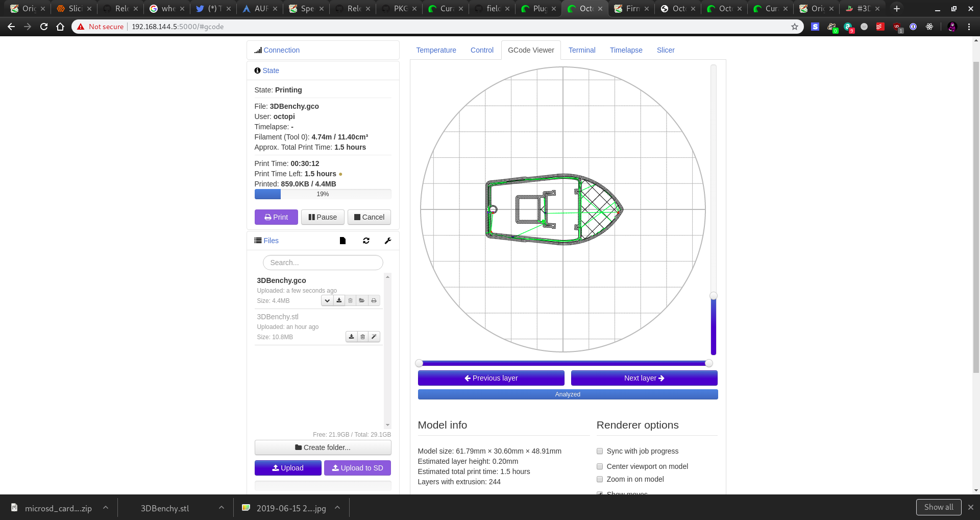Go to Next layer
The image size is (980, 520).
pos(644,378)
